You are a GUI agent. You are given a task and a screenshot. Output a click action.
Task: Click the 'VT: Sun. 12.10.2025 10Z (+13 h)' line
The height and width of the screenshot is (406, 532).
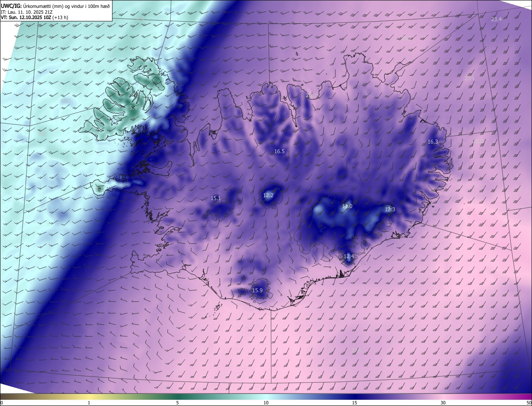click(x=34, y=17)
